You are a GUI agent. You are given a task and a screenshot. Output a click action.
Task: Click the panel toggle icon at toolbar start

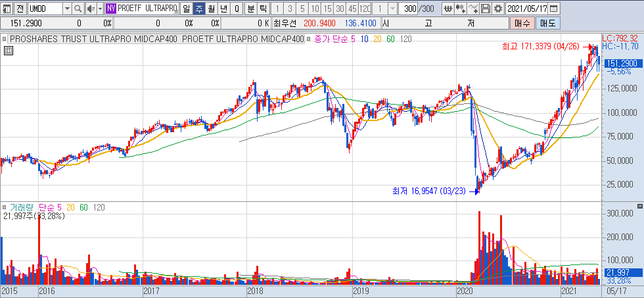7,8
